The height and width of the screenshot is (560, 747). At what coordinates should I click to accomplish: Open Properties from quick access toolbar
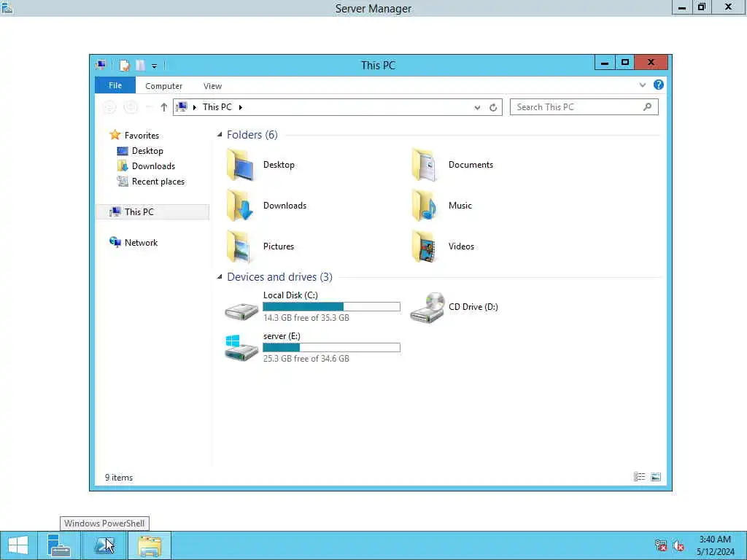124,65
